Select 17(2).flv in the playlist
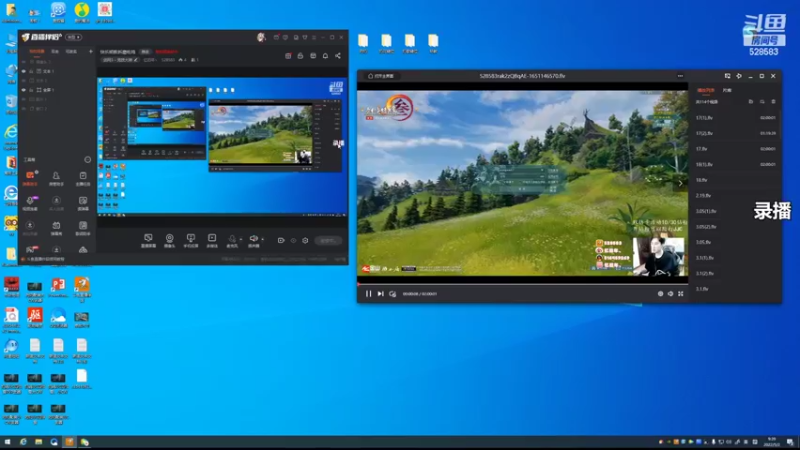This screenshot has height=450, width=800. [735, 133]
